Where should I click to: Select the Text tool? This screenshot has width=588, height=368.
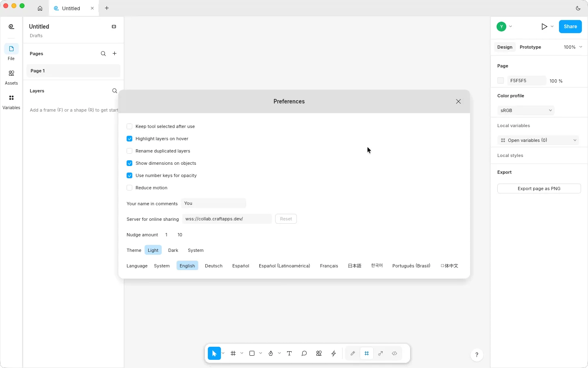tap(290, 353)
